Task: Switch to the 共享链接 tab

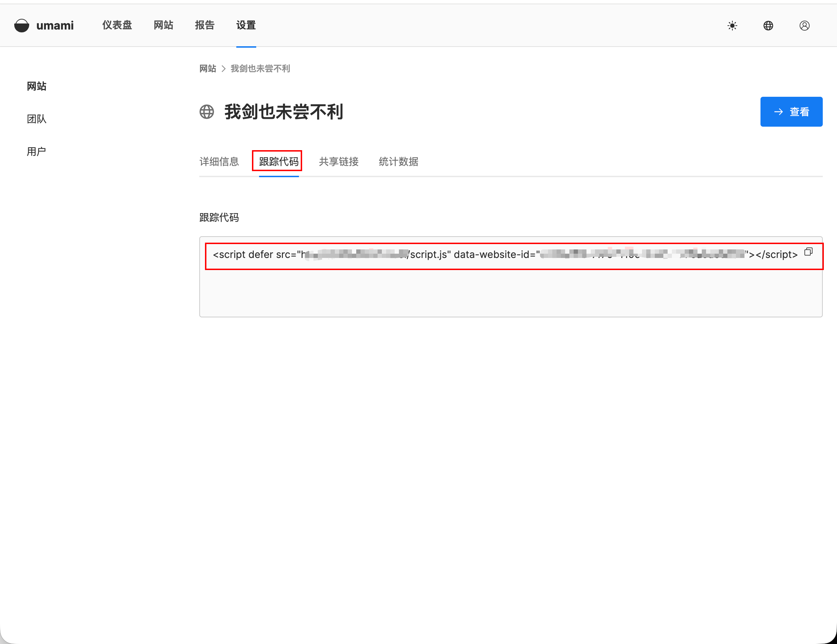Action: (x=338, y=162)
